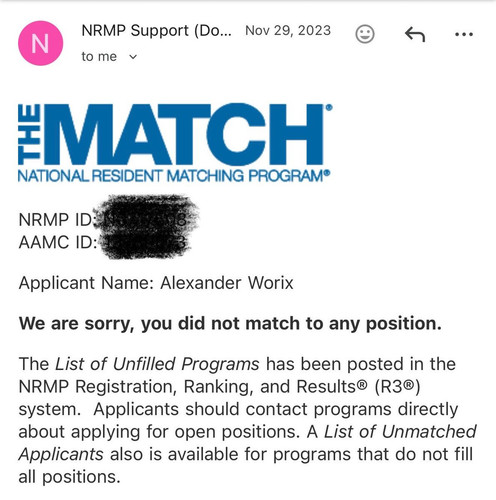Click the NRMP ID label
Image resolution: width=496 pixels, height=500 pixels.
click(x=57, y=220)
